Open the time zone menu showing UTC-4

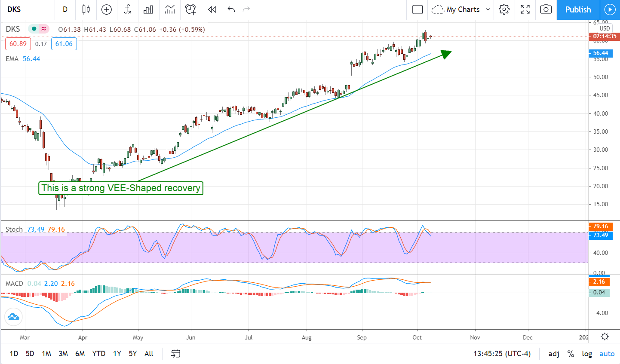[502, 354]
